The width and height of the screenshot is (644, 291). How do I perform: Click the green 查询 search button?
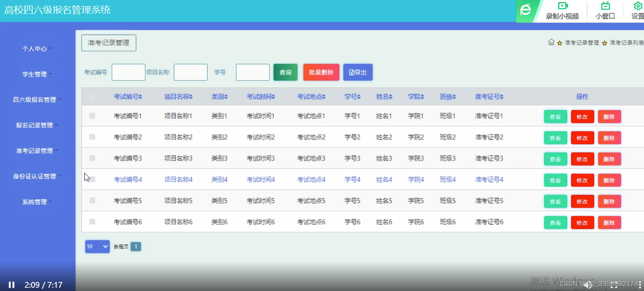pyautogui.click(x=285, y=72)
